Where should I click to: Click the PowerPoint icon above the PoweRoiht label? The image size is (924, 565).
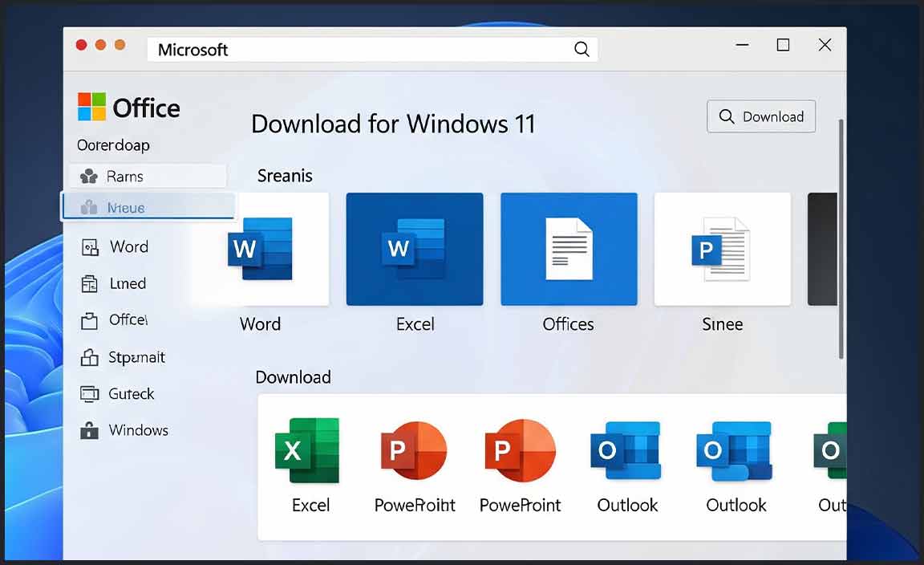pos(414,450)
